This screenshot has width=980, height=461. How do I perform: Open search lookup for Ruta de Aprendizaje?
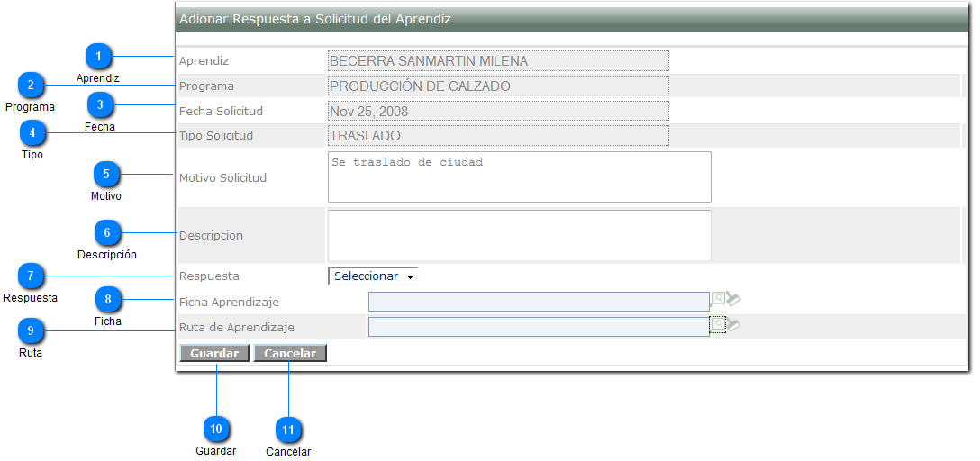tap(718, 324)
